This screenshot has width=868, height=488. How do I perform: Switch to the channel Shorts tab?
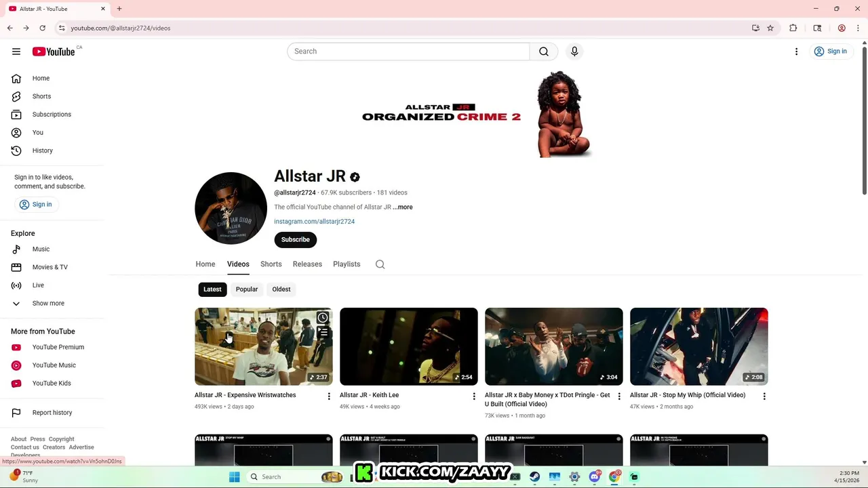[271, 264]
